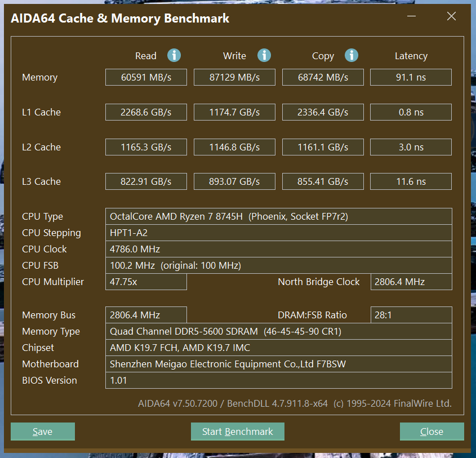Click the Memory latency value 91.1 ns
Viewport: 476px width, 458px height.
(x=411, y=77)
